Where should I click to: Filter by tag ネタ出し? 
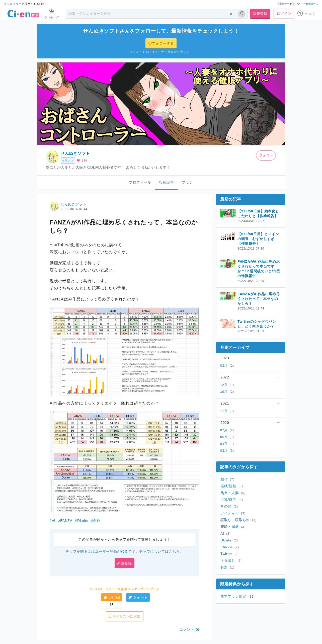[x=228, y=561]
